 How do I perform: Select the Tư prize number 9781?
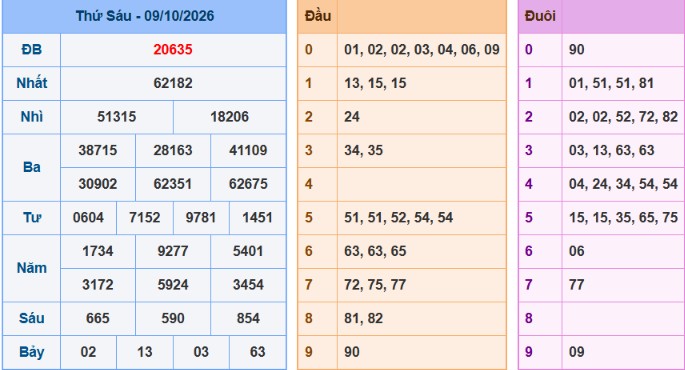click(x=201, y=218)
